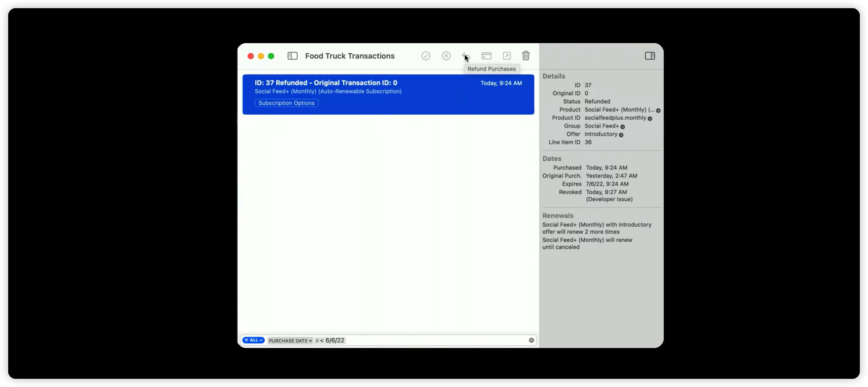This screenshot has height=387, width=868.
Task: Click the green zoom window button
Action: [271, 56]
